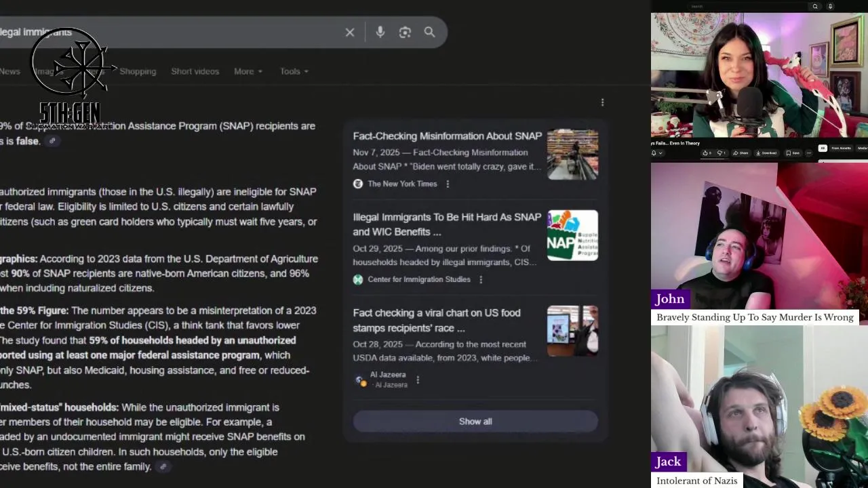The image size is (868, 488).
Task: Click the 'mixed-status" households:' heading text
Action: coord(59,407)
